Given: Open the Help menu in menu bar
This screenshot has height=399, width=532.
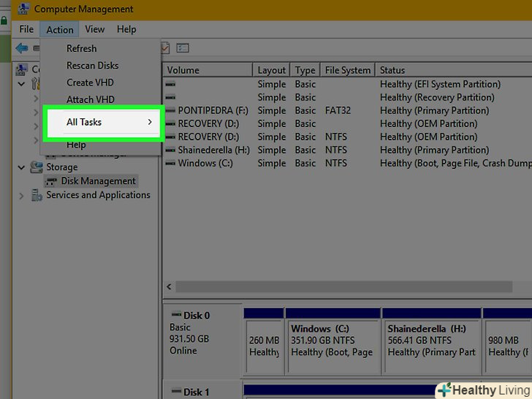Looking at the screenshot, I should click(x=126, y=29).
